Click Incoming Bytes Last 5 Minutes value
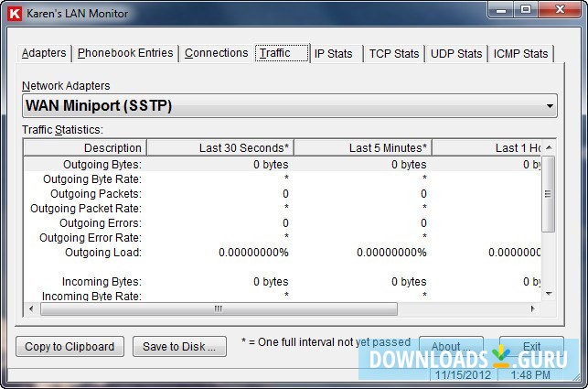This screenshot has width=588, height=389. click(x=409, y=282)
